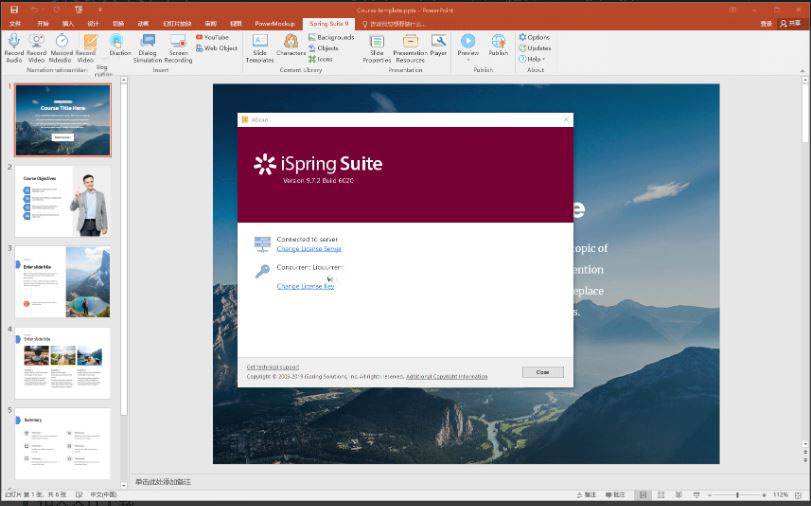Select slide 2 thumbnail with presenter
Screen dimensions: 811x506
[63, 201]
